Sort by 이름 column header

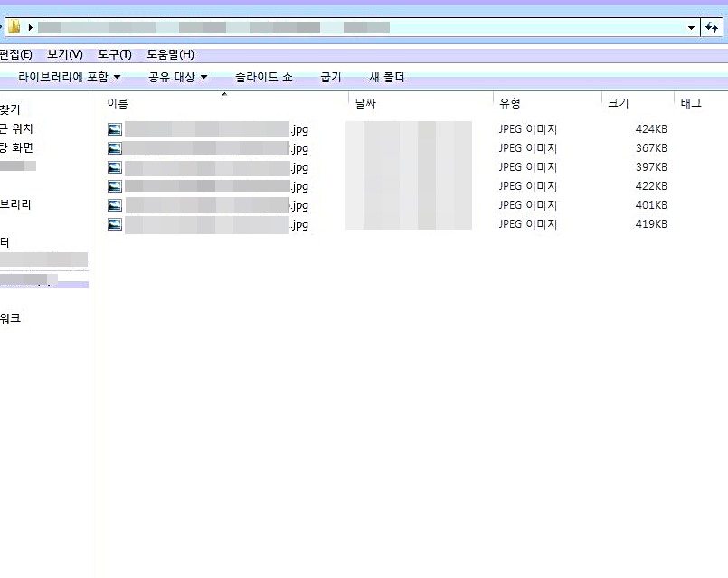pos(118,103)
